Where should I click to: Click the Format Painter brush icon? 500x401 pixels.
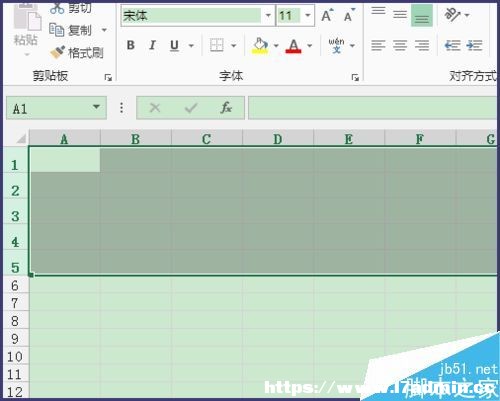coord(57,52)
